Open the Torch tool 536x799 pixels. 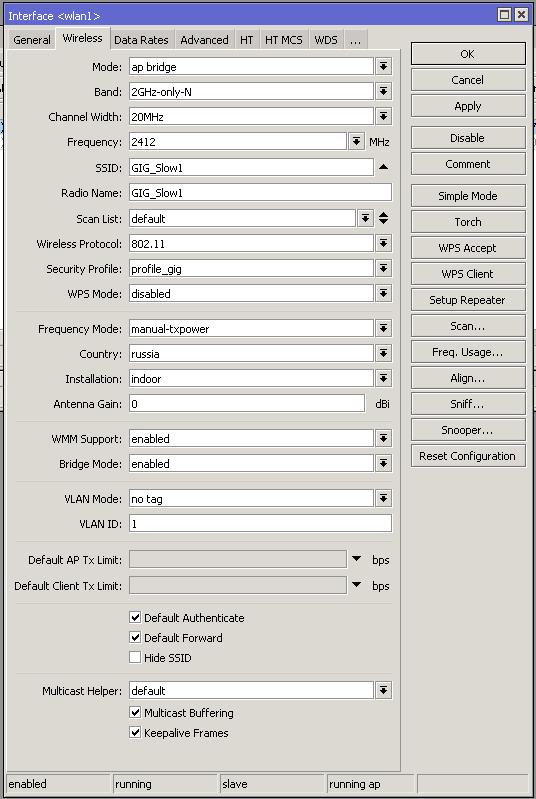coord(468,222)
